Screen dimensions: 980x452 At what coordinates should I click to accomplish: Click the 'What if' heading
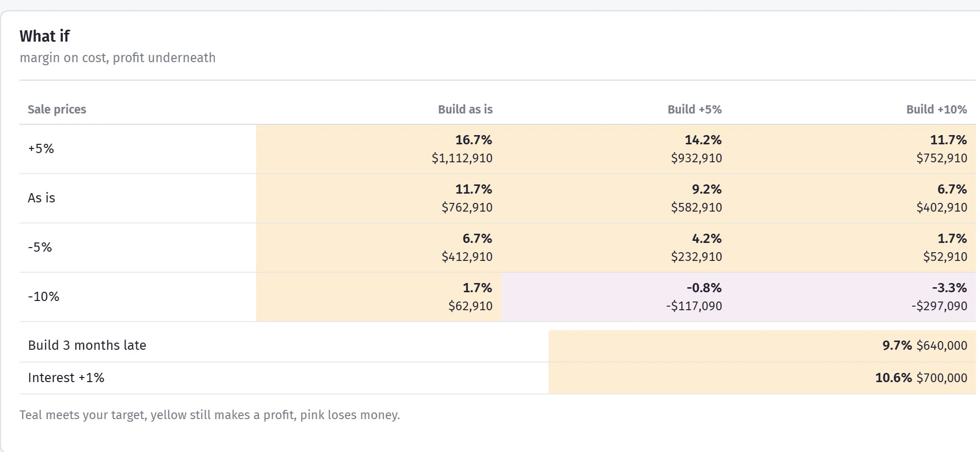click(x=45, y=36)
